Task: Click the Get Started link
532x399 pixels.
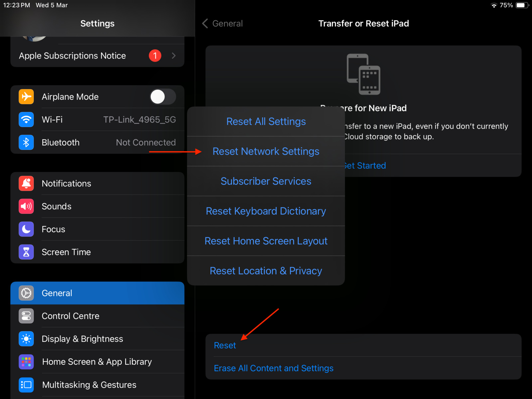Action: (364, 165)
